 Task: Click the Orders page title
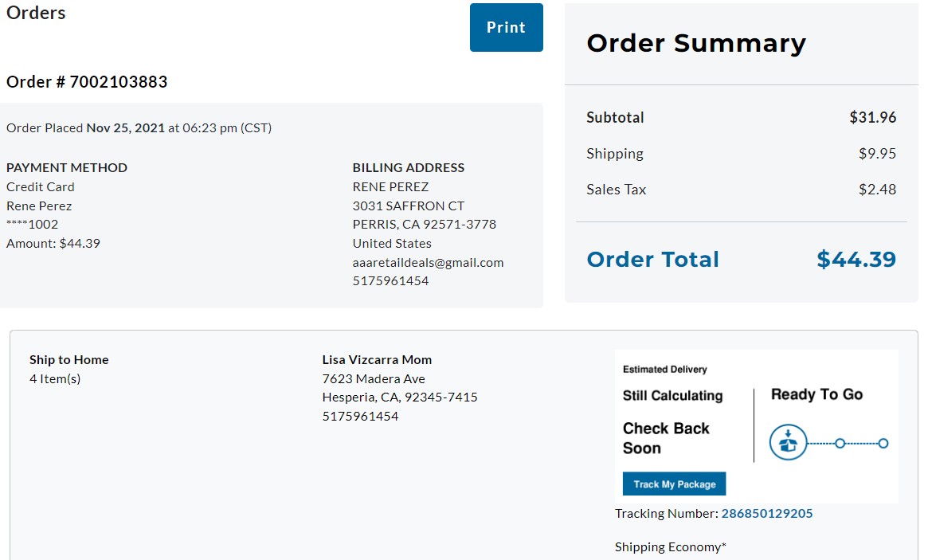(x=36, y=13)
